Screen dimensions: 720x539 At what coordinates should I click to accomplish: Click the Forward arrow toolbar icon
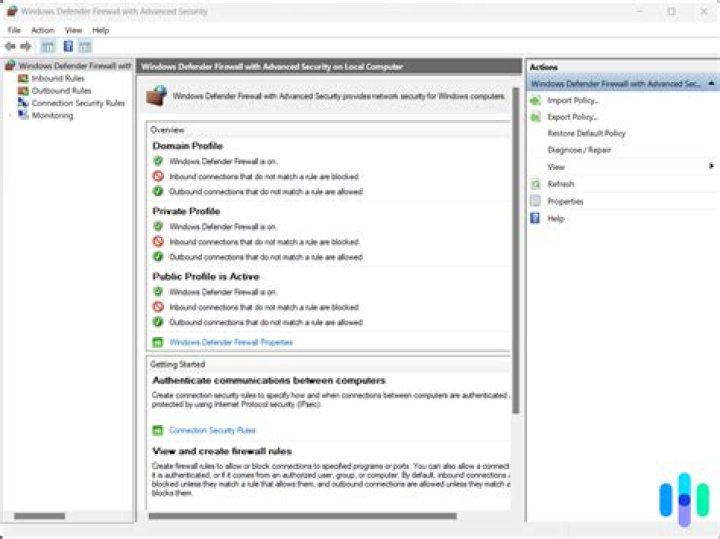[26, 46]
